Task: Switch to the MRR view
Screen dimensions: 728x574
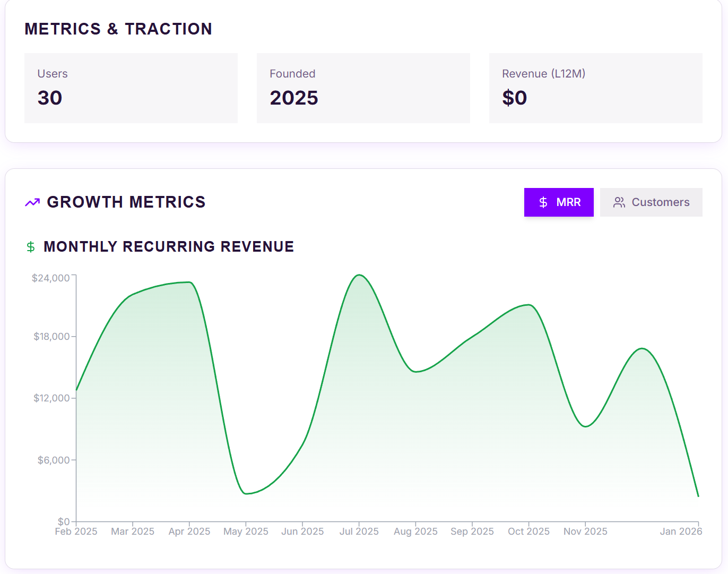Action: pyautogui.click(x=559, y=202)
